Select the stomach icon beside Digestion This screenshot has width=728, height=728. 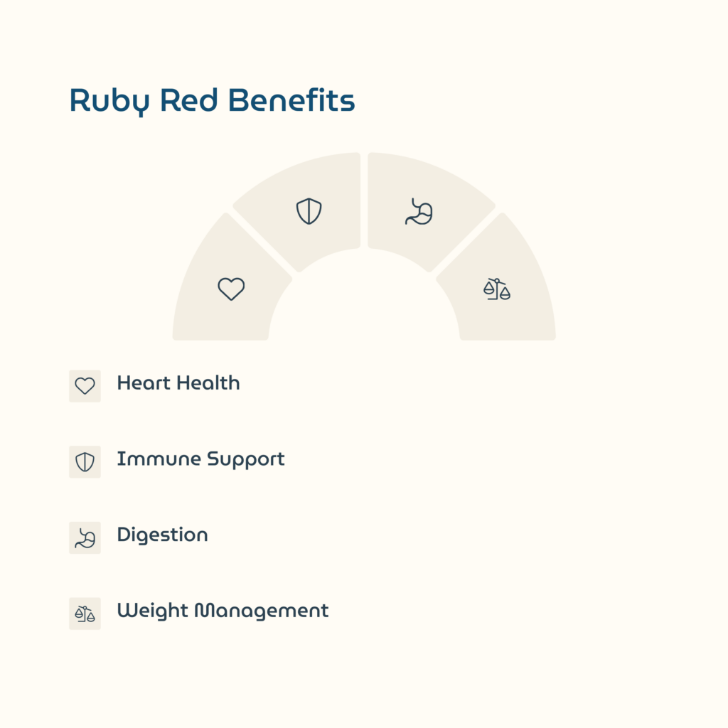click(85, 537)
